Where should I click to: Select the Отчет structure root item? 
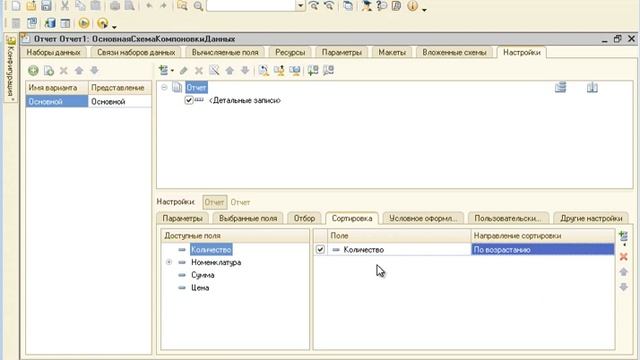196,87
